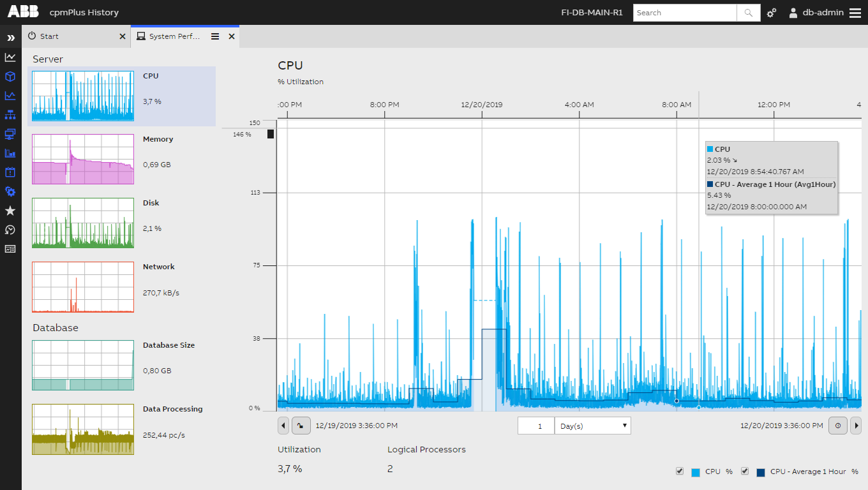Open the history clock icon in sidebar

tap(10, 230)
